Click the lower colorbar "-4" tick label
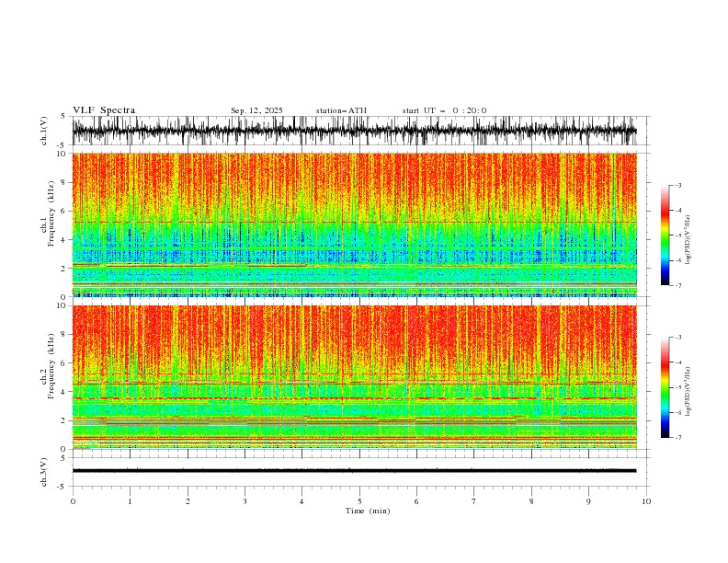728x563 pixels. (x=677, y=362)
